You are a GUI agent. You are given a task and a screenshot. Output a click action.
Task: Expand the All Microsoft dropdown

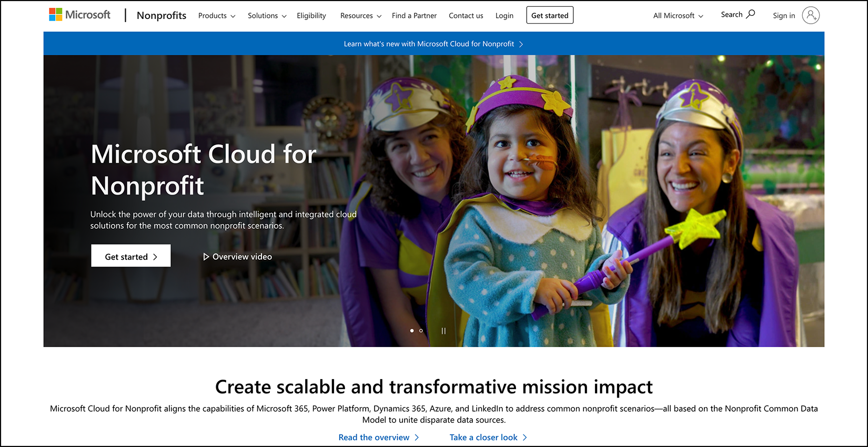pyautogui.click(x=678, y=16)
